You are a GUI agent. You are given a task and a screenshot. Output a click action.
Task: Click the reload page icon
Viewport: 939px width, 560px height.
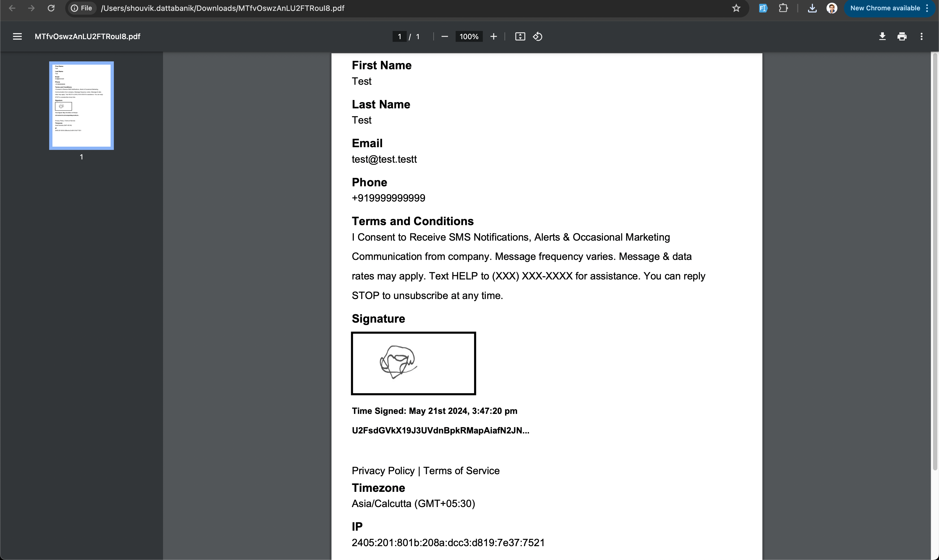[x=51, y=8]
